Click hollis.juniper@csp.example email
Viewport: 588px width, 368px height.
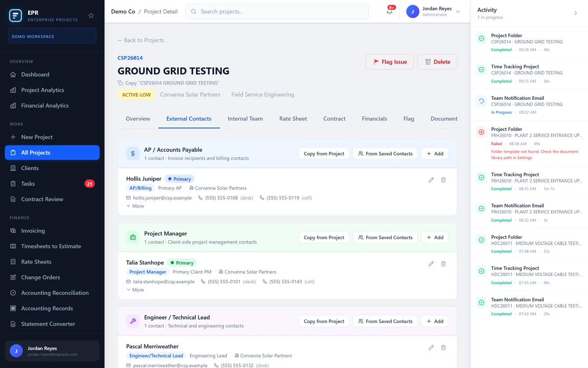(x=162, y=198)
